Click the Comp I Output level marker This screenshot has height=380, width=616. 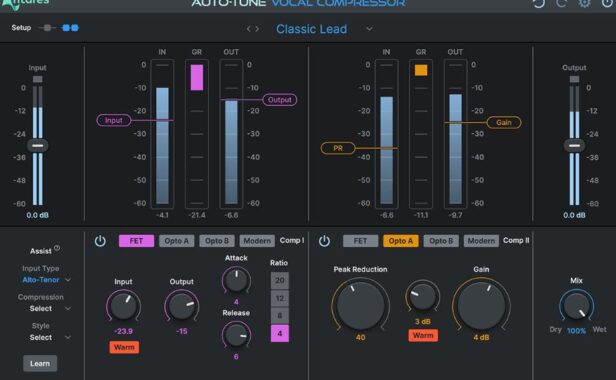click(280, 100)
